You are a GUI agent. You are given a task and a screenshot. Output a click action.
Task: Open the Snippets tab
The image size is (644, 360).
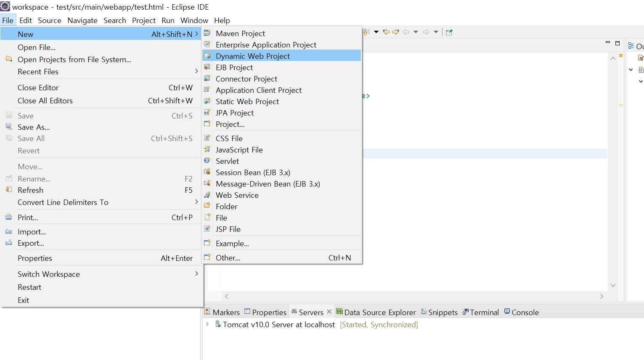click(x=440, y=312)
